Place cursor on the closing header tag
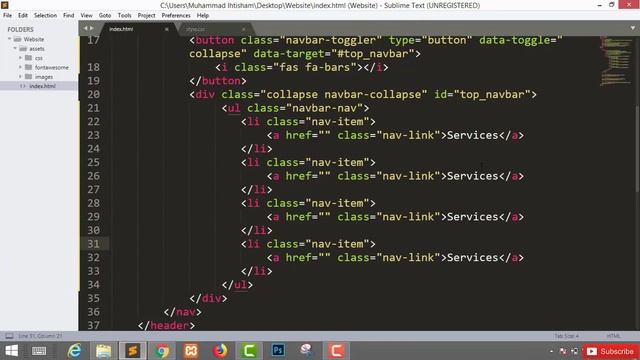 [167, 325]
